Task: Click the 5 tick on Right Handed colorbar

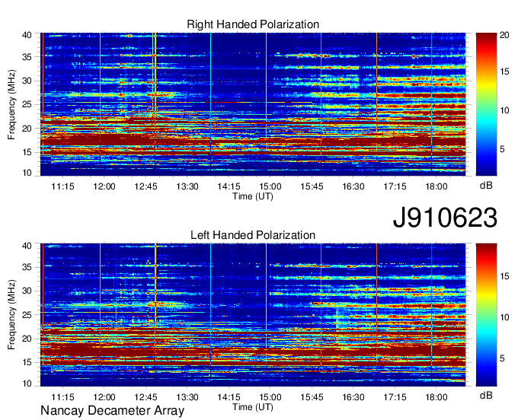Action: [x=502, y=149]
